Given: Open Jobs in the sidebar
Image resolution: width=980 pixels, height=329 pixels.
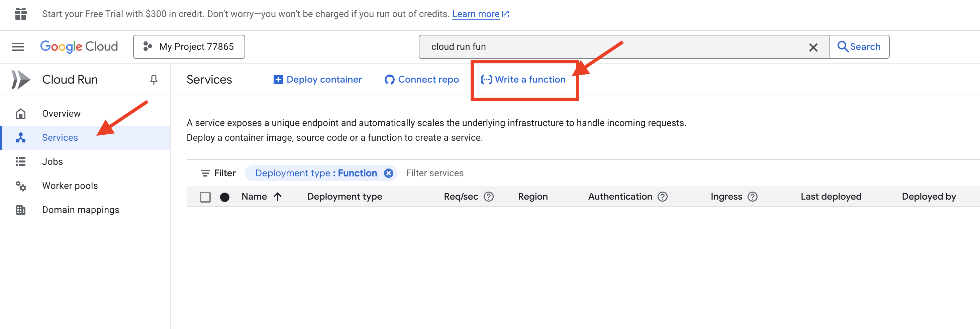Looking at the screenshot, I should tap(53, 161).
